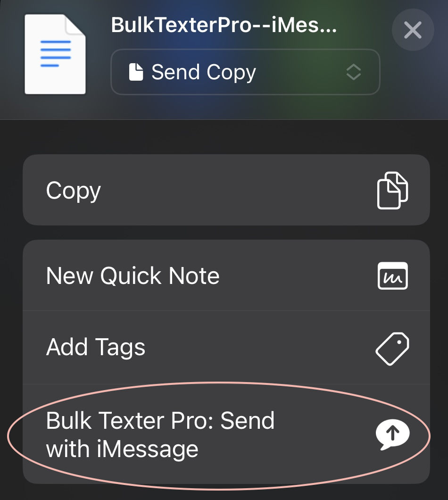
Task: Tap the 'with iMessage' text line
Action: (122, 450)
